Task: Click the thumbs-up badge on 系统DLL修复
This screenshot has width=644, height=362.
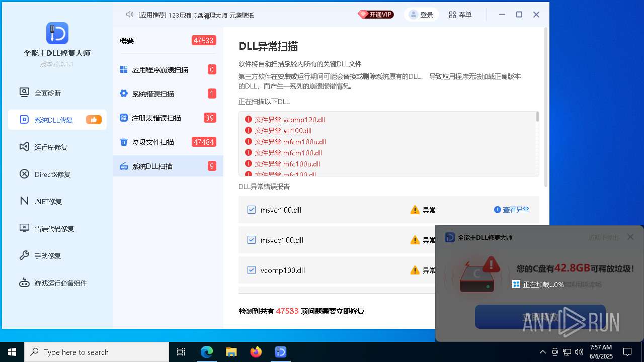Action: pos(94,120)
